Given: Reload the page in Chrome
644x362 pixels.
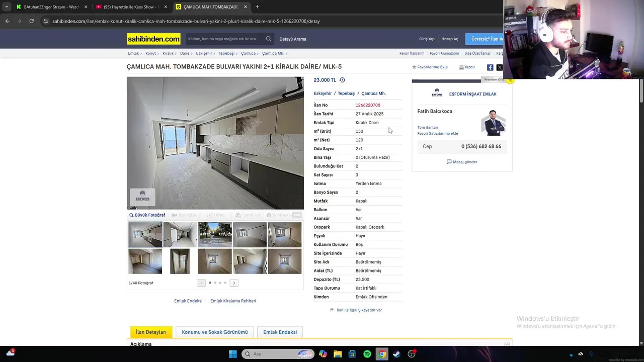Looking at the screenshot, I should point(31,21).
